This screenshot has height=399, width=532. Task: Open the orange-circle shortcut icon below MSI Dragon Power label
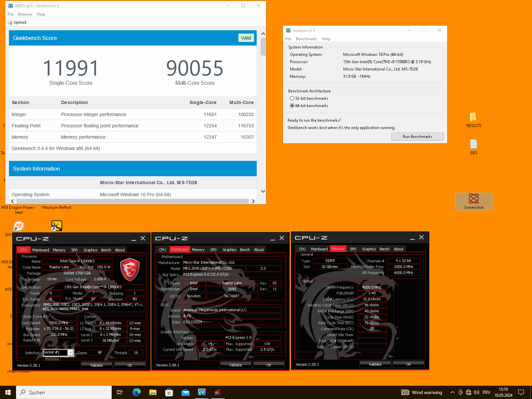pyautogui.click(x=19, y=226)
